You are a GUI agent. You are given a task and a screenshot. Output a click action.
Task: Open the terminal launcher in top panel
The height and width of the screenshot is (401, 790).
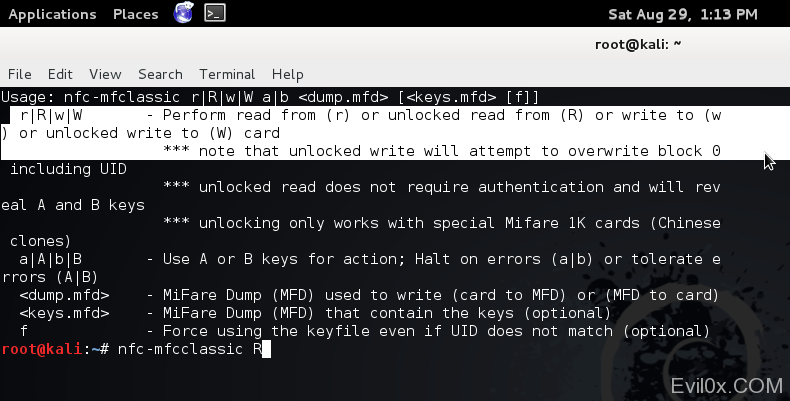(214, 14)
